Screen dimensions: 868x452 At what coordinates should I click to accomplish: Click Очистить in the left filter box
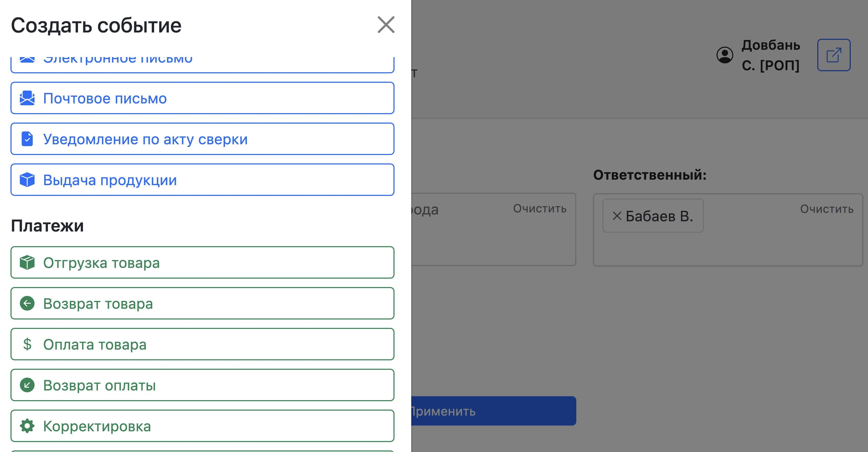tap(539, 209)
